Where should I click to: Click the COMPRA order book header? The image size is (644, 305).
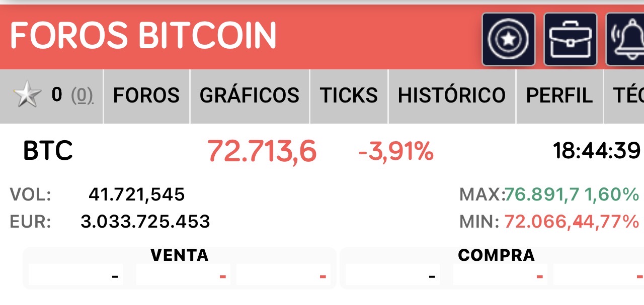pyautogui.click(x=496, y=255)
